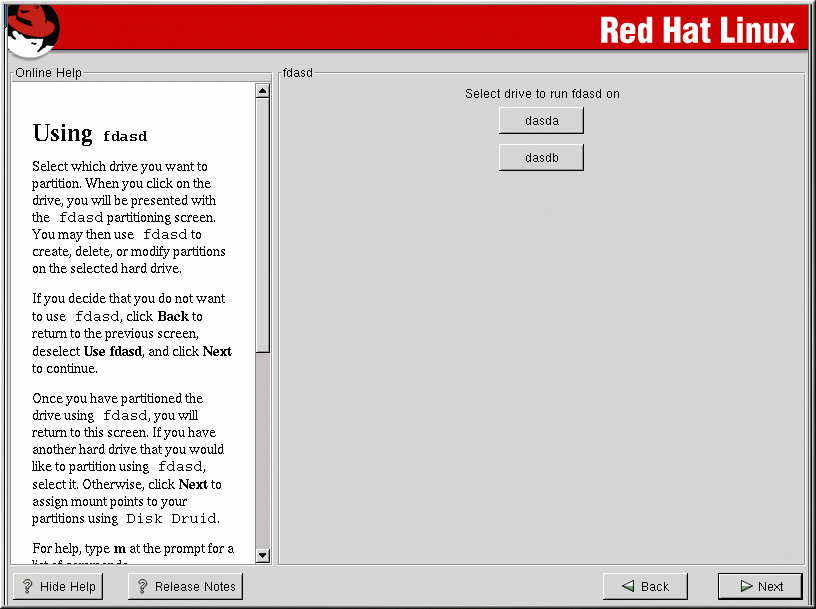Click the scrollbar track below the thumb
This screenshot has width=816, height=609.
[x=262, y=450]
